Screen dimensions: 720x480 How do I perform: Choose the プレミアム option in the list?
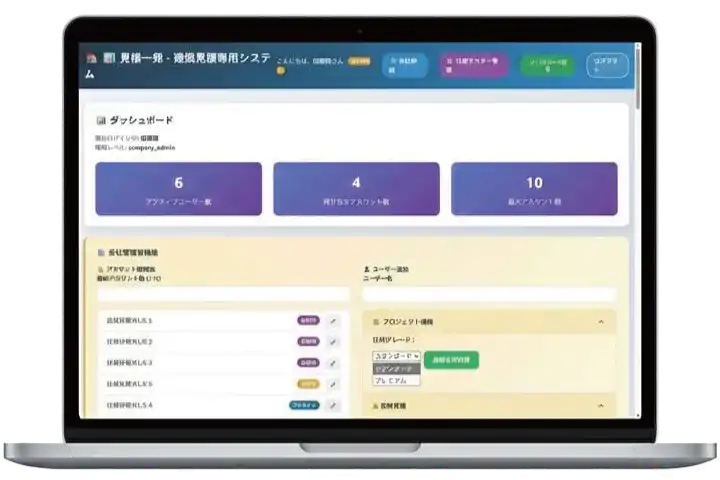click(397, 380)
